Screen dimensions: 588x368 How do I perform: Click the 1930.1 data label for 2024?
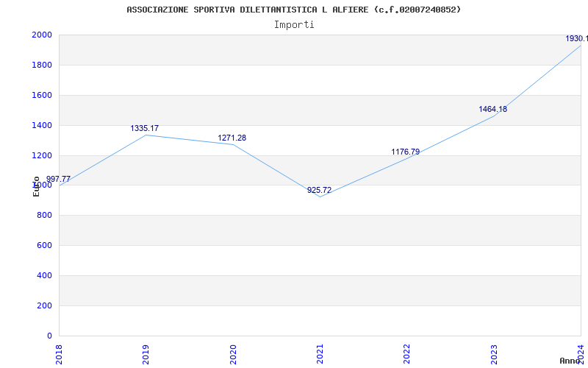[x=576, y=38]
